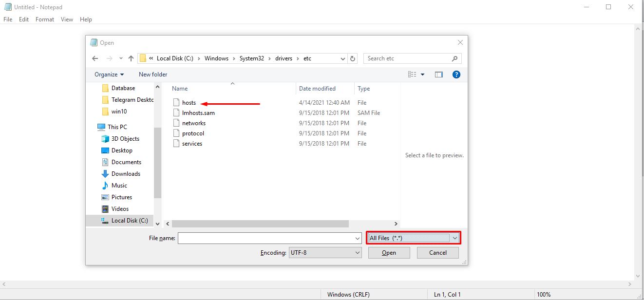Open the Notepad Edit menu
Viewport: 644px width, 300px height.
click(24, 19)
